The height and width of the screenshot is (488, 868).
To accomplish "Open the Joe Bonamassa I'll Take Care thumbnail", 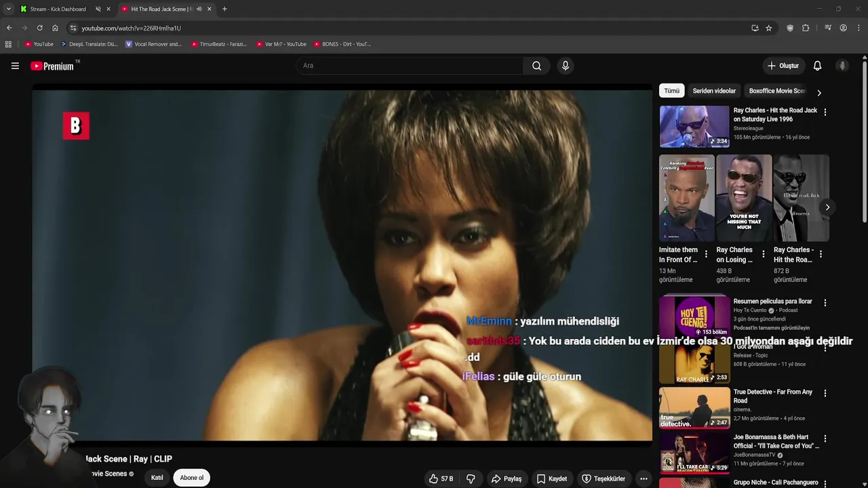I will (x=694, y=453).
